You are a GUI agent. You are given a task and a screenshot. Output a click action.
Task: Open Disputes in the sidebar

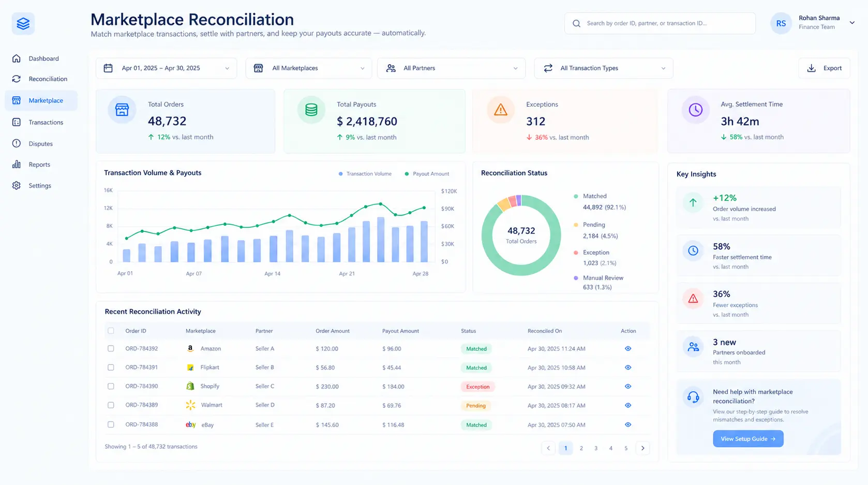41,144
